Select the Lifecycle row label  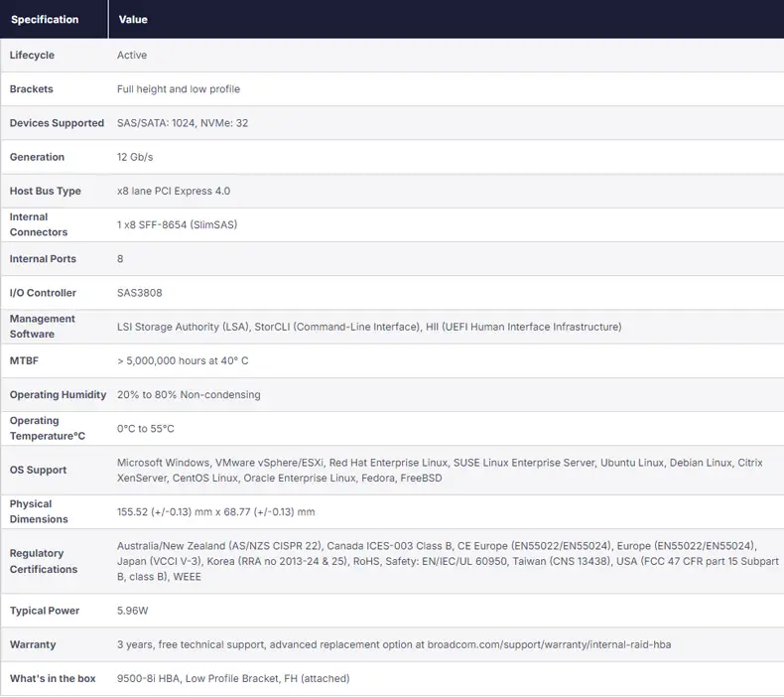32,55
